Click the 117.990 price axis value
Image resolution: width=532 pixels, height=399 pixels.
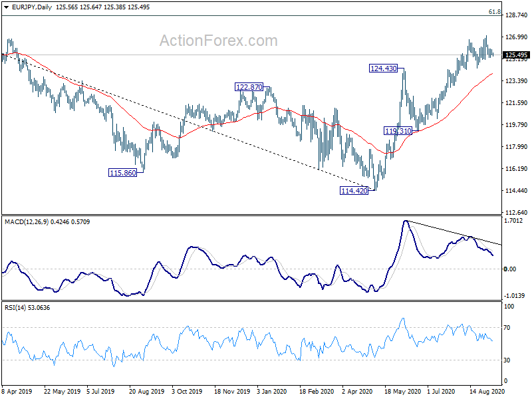point(517,146)
